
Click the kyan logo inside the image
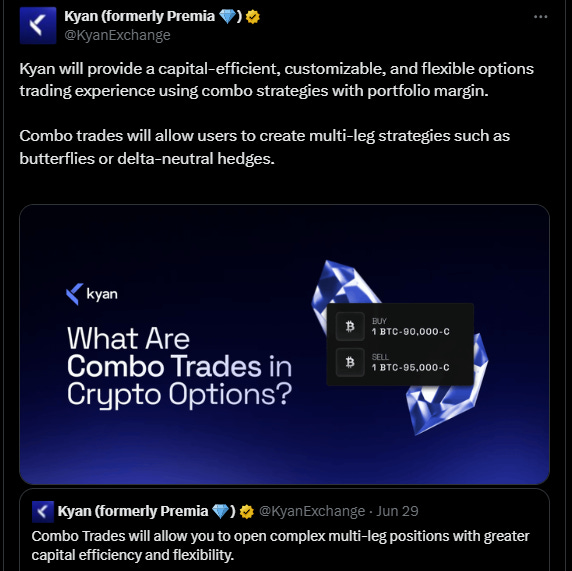[92, 294]
